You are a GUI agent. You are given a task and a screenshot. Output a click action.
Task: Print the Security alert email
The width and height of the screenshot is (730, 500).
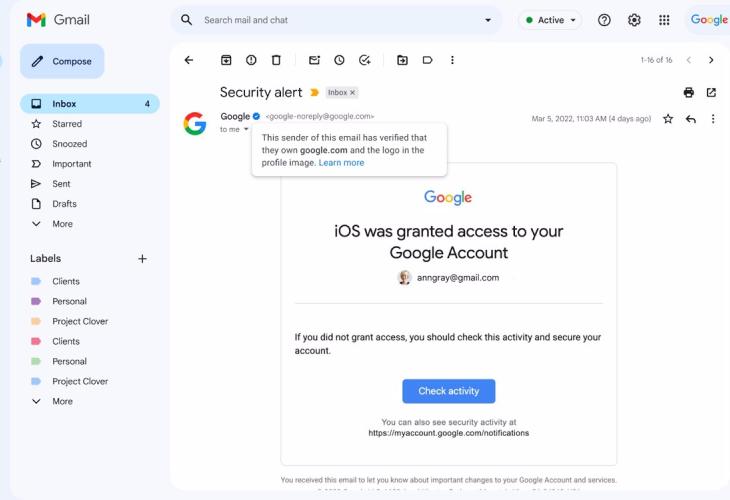[x=688, y=92]
